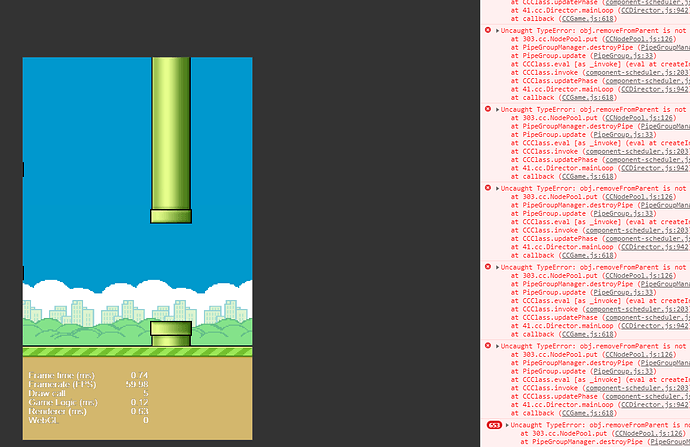690x447 pixels.
Task: Open CCNodePool.js:126 link in the 653-badged error
Action: [x=649, y=433]
